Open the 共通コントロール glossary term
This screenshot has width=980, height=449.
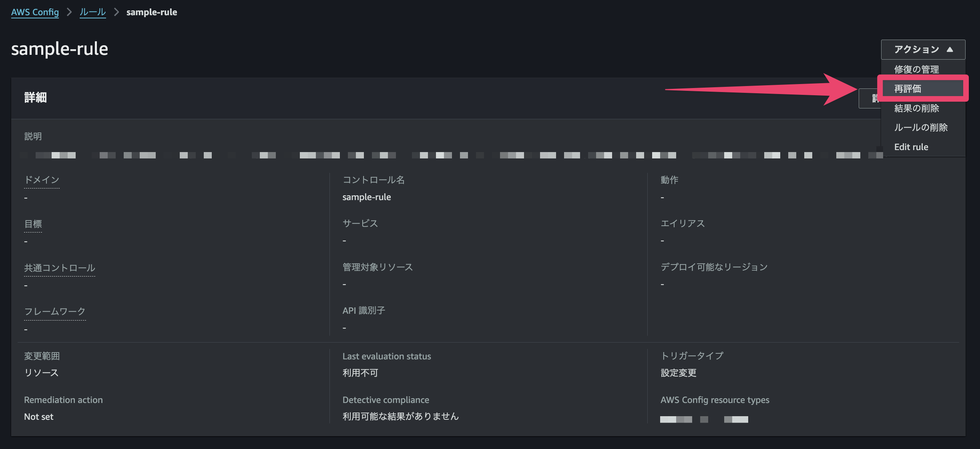59,268
